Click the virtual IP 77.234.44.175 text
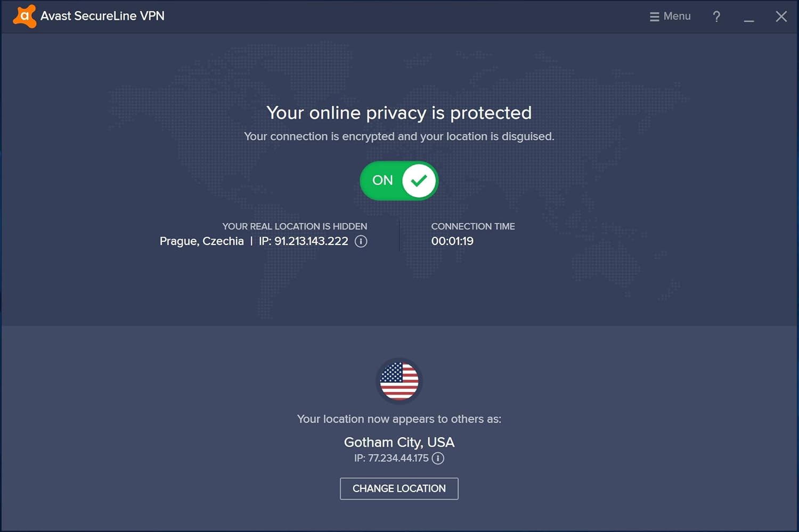 pos(392,458)
